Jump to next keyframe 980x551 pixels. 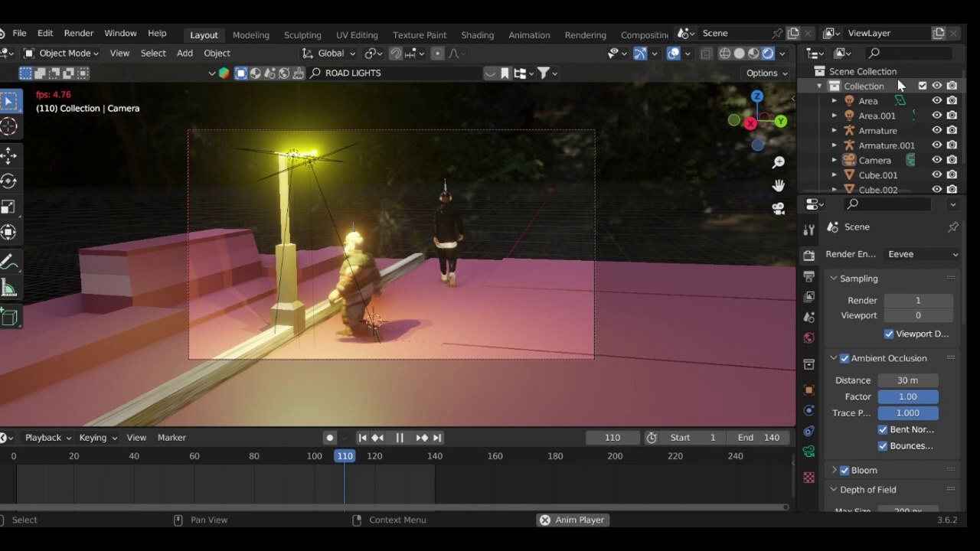(x=422, y=438)
